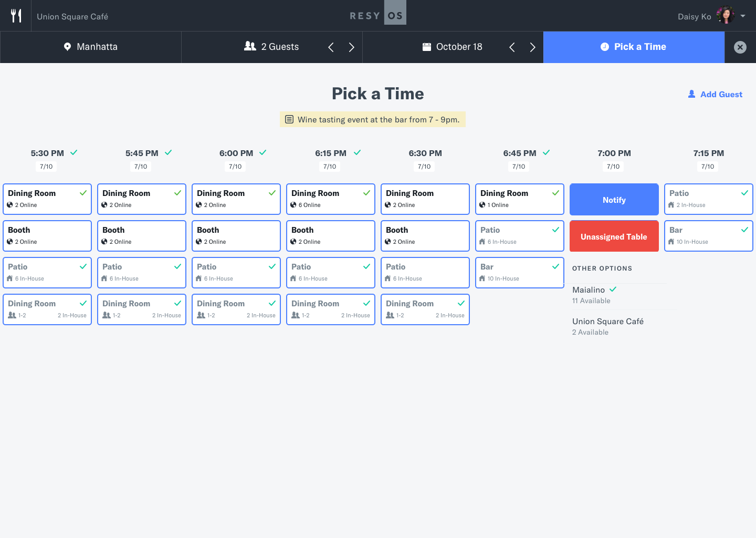The height and width of the screenshot is (538, 756).
Task: Select 6:00 PM Dining Room 1-2 slot
Action: coord(236,309)
